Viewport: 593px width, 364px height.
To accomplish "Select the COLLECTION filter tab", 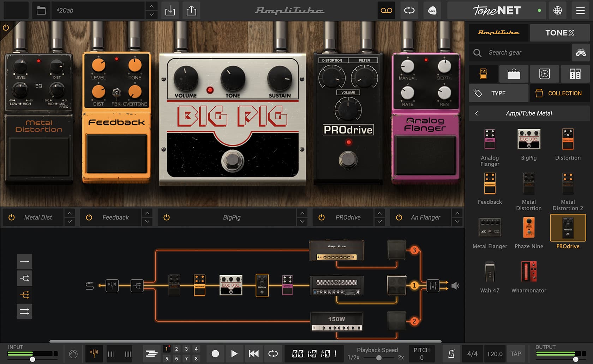I will [559, 93].
